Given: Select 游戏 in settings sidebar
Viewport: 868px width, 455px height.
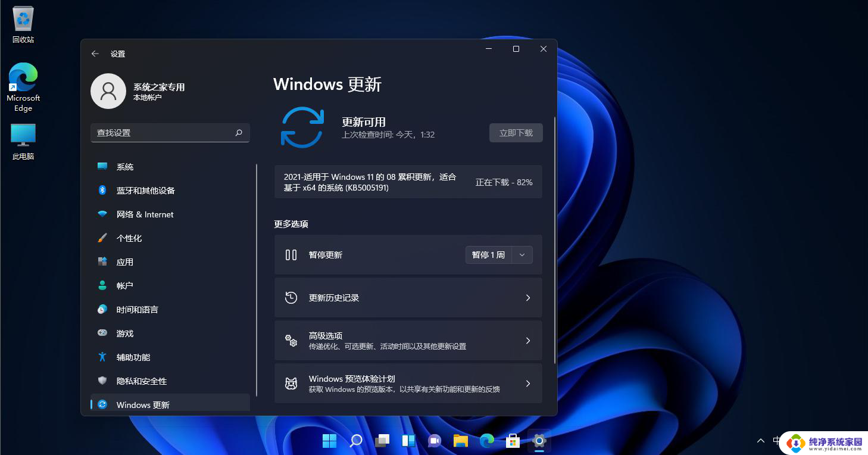Looking at the screenshot, I should click(170, 334).
